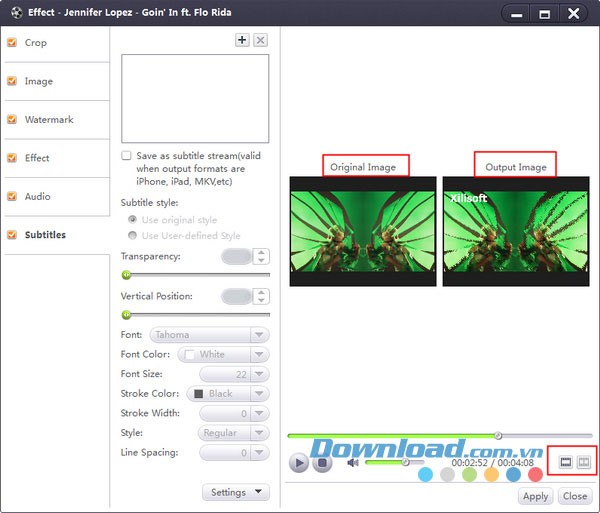Open the Effect tab

coord(57,158)
